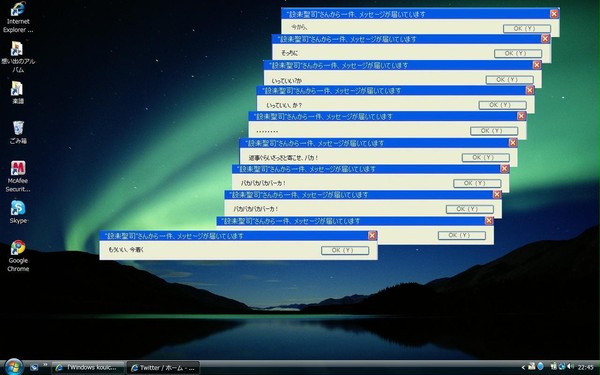Select the 楽譜 folder shortcut on desktop
Viewport: 600px width, 375px height.
tap(18, 93)
